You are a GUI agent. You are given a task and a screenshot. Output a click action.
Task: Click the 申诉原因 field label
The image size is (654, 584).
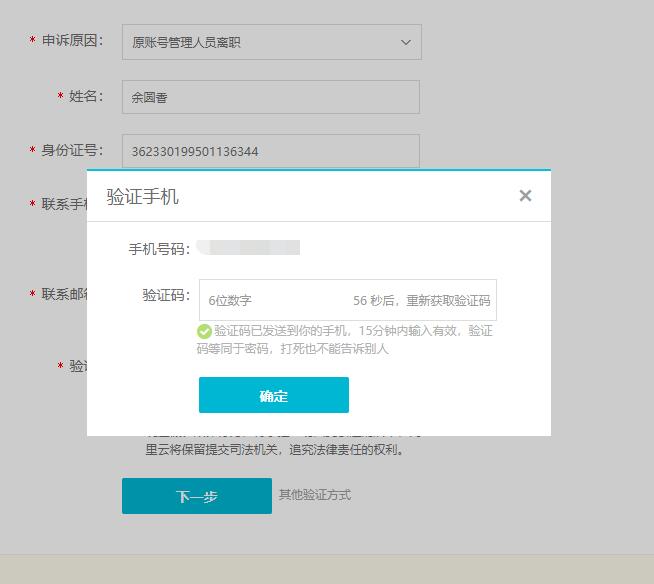[71, 41]
